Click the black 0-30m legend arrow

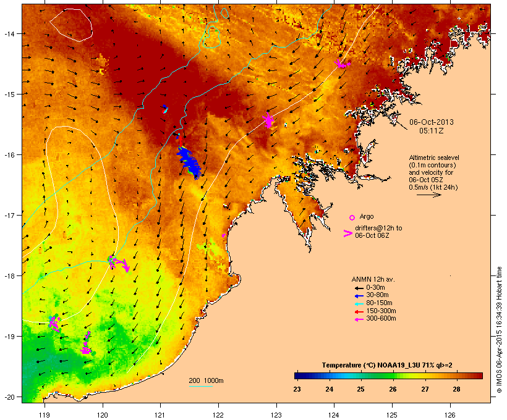[359, 288]
